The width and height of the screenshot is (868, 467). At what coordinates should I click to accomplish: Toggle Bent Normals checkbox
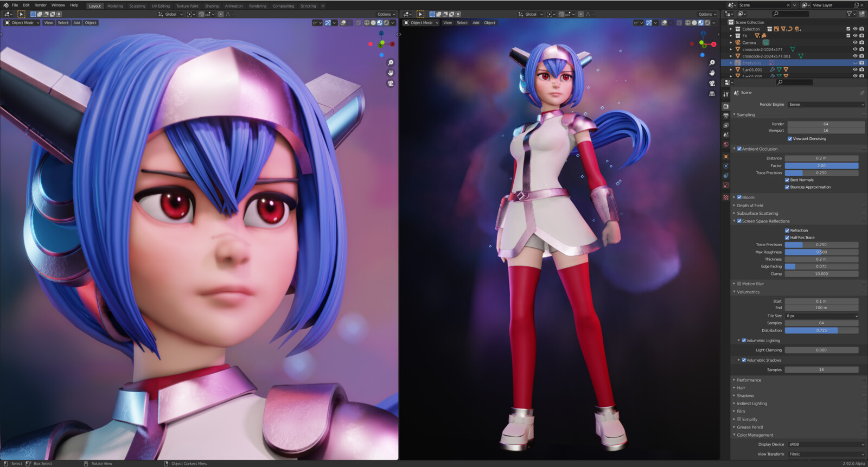click(x=787, y=180)
